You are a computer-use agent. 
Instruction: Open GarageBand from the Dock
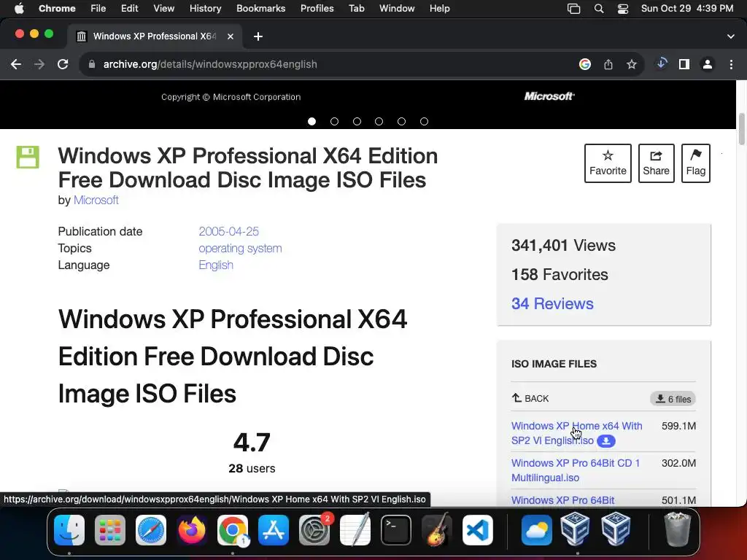click(x=437, y=530)
